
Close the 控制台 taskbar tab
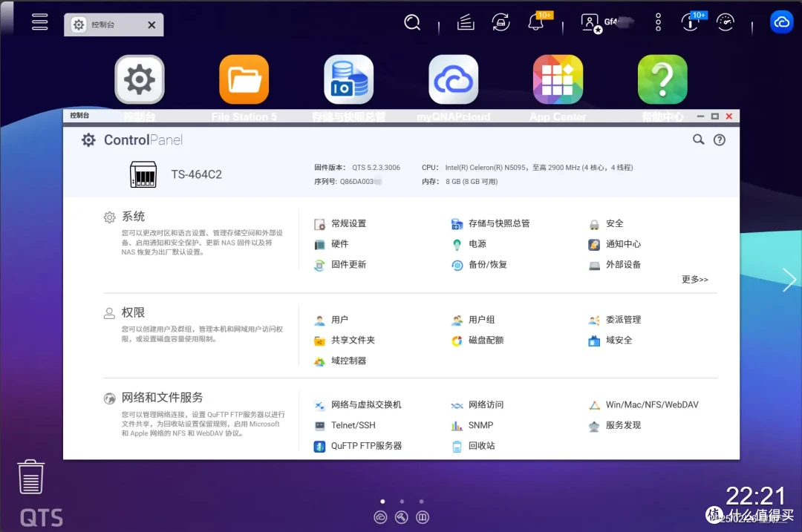pyautogui.click(x=151, y=24)
